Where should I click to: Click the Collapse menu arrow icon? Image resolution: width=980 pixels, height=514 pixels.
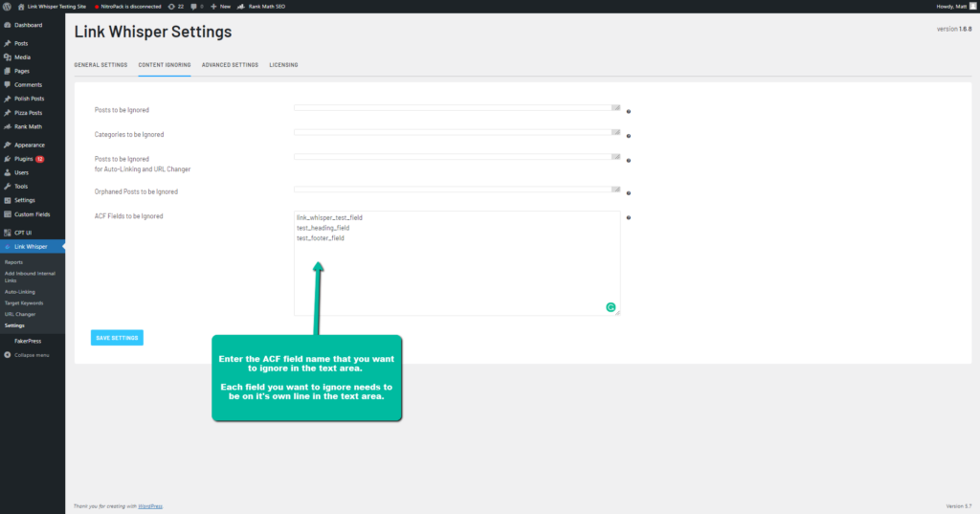pyautogui.click(x=8, y=354)
